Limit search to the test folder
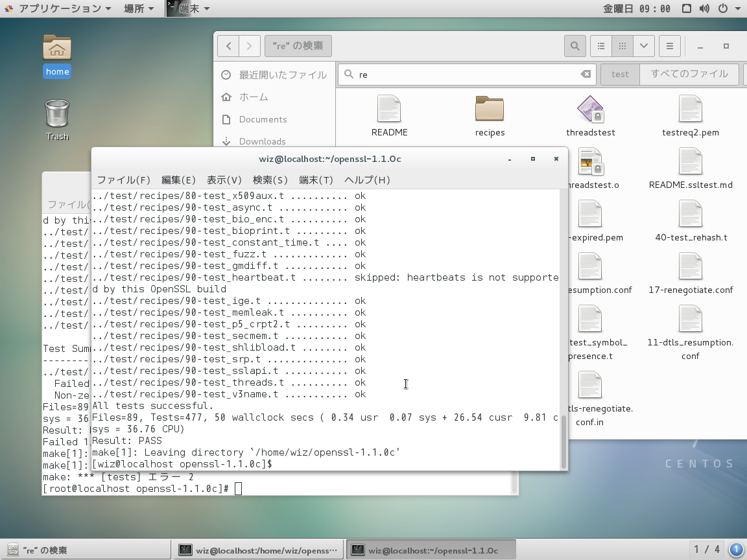The width and height of the screenshot is (747, 560). pyautogui.click(x=620, y=75)
